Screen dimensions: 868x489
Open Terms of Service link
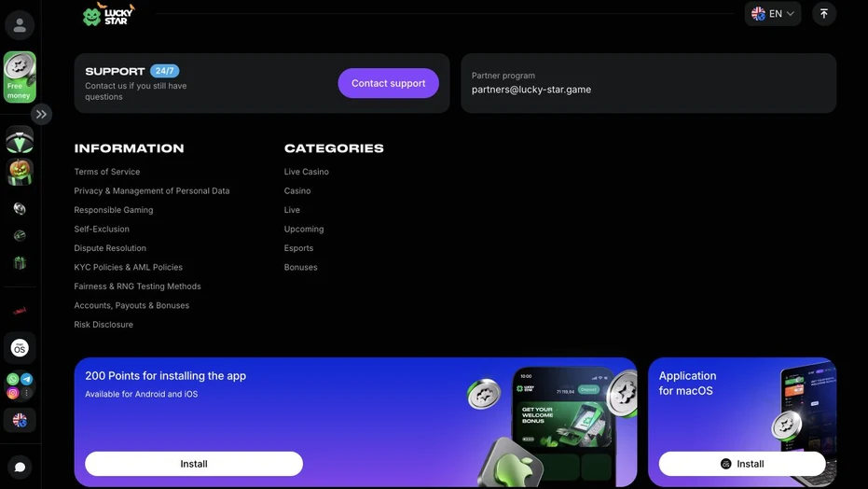107,172
